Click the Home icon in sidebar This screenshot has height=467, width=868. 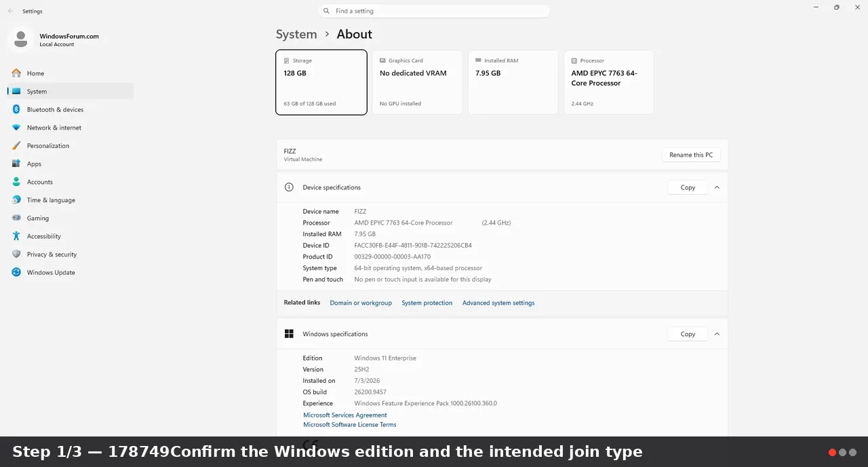pyautogui.click(x=16, y=73)
